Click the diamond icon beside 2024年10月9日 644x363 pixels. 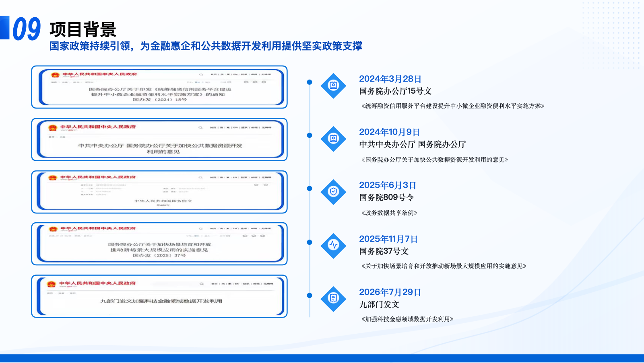click(x=333, y=139)
